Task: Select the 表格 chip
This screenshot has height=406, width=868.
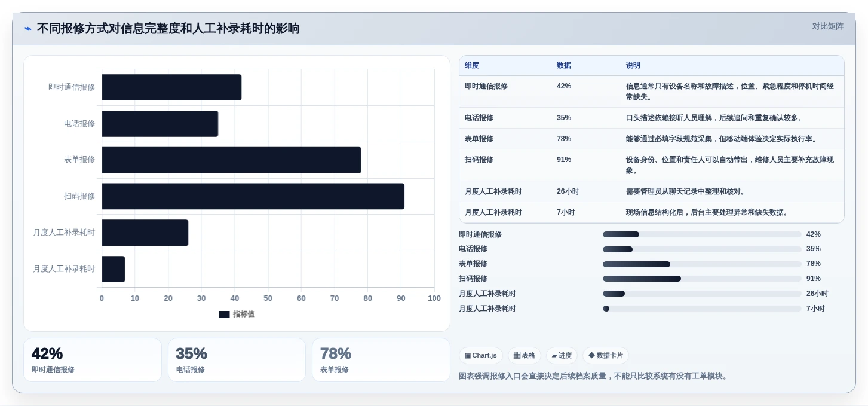Action: coord(525,355)
